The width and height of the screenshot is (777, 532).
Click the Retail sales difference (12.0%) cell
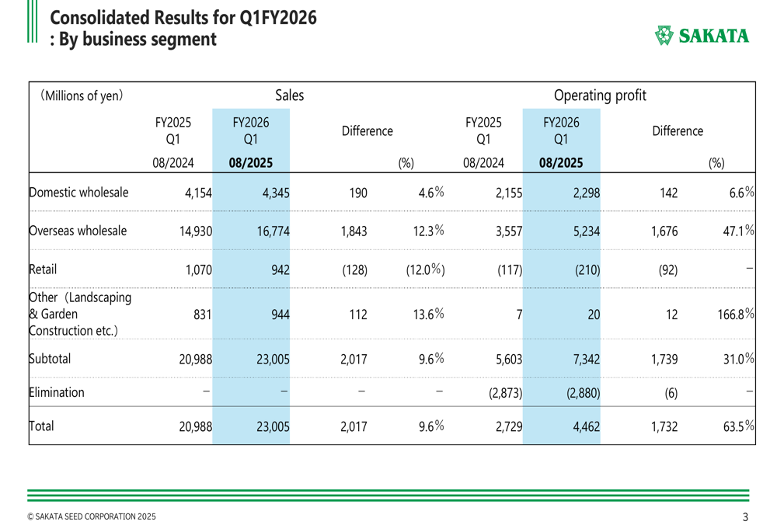pyautogui.click(x=424, y=270)
